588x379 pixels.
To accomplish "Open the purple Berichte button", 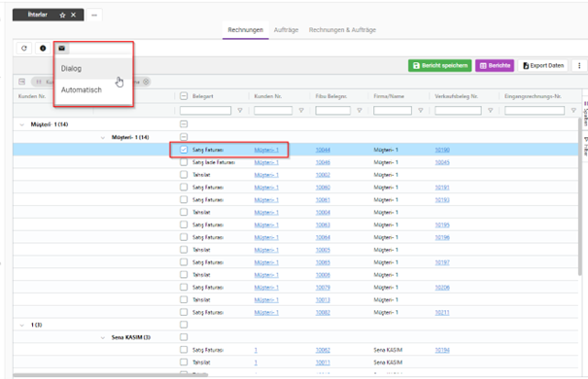I will click(x=495, y=66).
